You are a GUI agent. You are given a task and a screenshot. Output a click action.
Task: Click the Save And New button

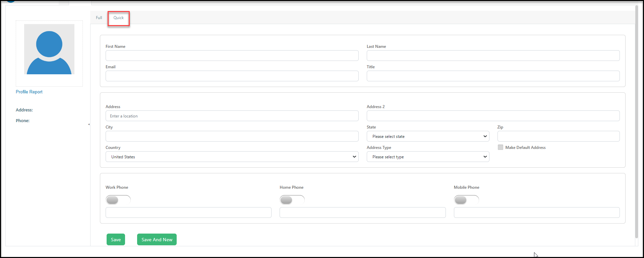click(157, 240)
